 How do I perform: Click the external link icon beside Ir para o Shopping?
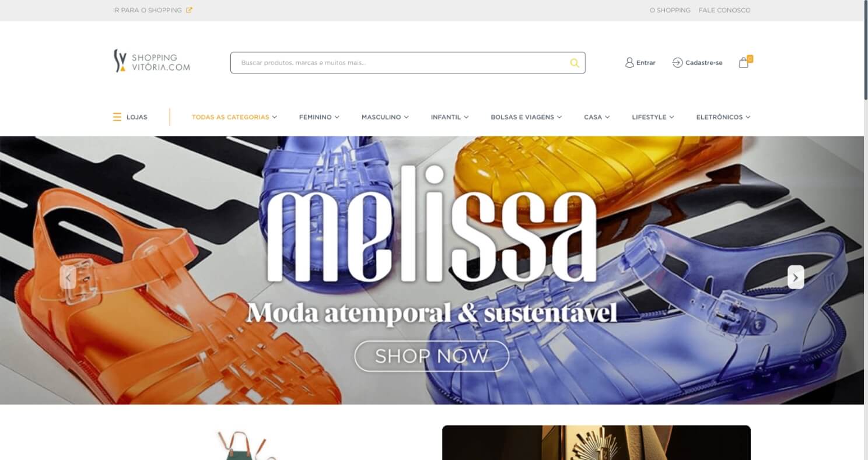click(189, 10)
